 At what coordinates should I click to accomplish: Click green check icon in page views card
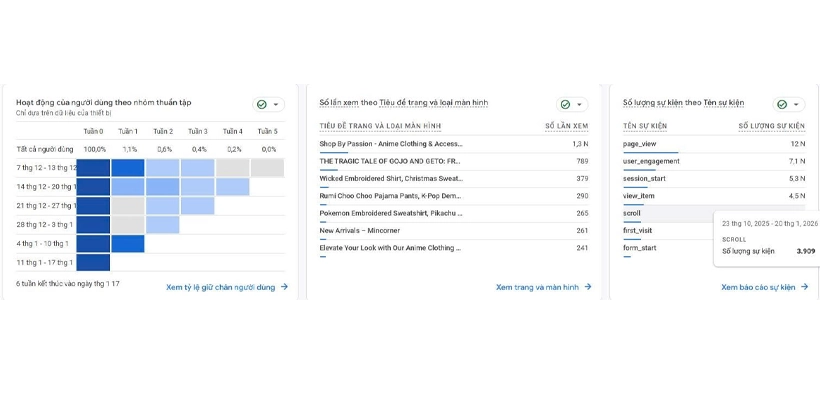tap(565, 104)
